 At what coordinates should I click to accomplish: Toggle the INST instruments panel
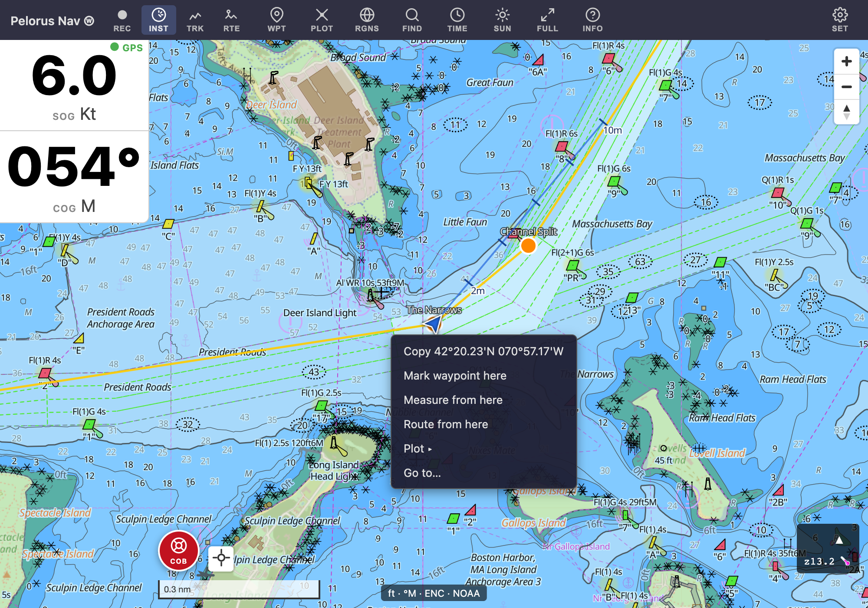(158, 20)
